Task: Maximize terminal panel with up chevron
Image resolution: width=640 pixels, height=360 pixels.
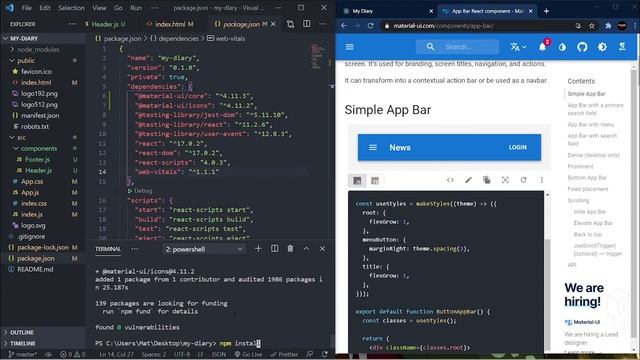Action: 306,249
